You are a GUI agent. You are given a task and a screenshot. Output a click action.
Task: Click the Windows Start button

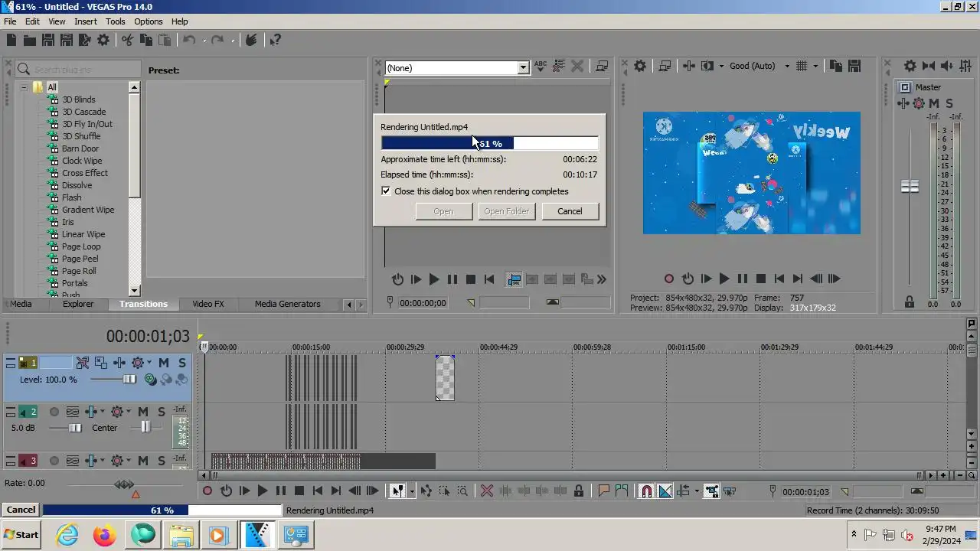pyautogui.click(x=21, y=535)
